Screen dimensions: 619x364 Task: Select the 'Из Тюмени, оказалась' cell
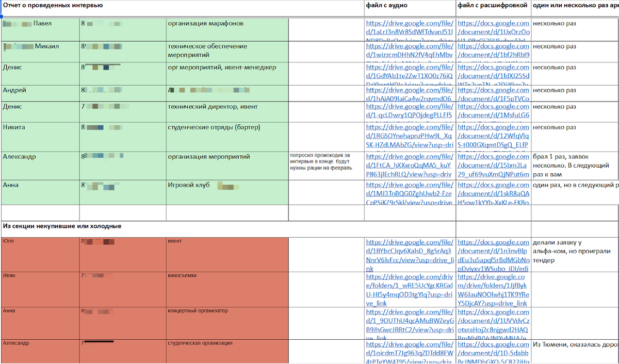click(x=575, y=352)
